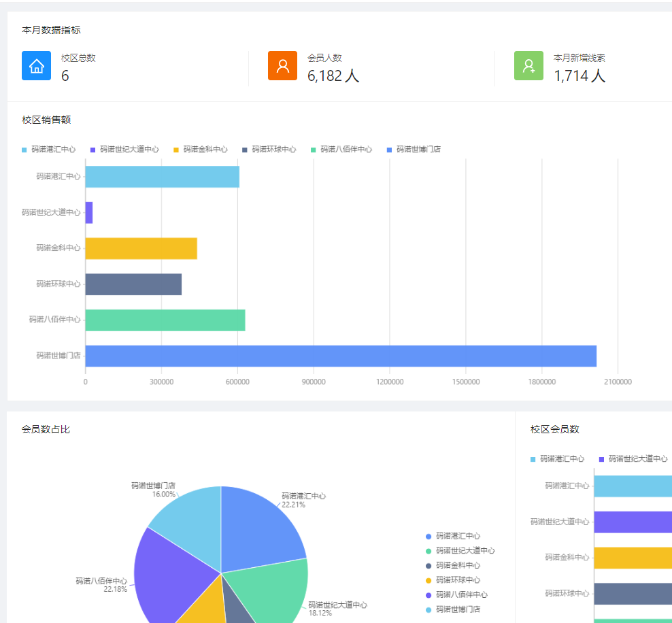The height and width of the screenshot is (623, 672).
Task: Toggle 码诺世纪大道中心 in the 校区销售额 legend
Action: click(124, 150)
